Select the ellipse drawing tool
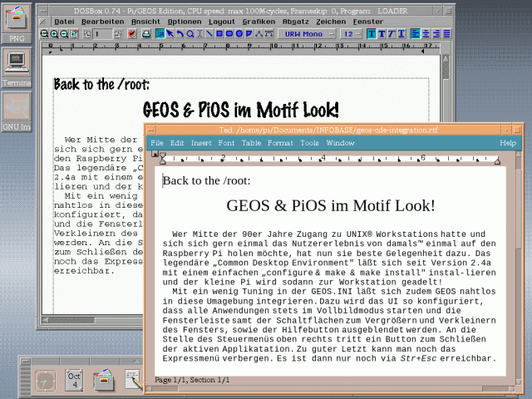This screenshot has width=532, height=399. coord(239,34)
